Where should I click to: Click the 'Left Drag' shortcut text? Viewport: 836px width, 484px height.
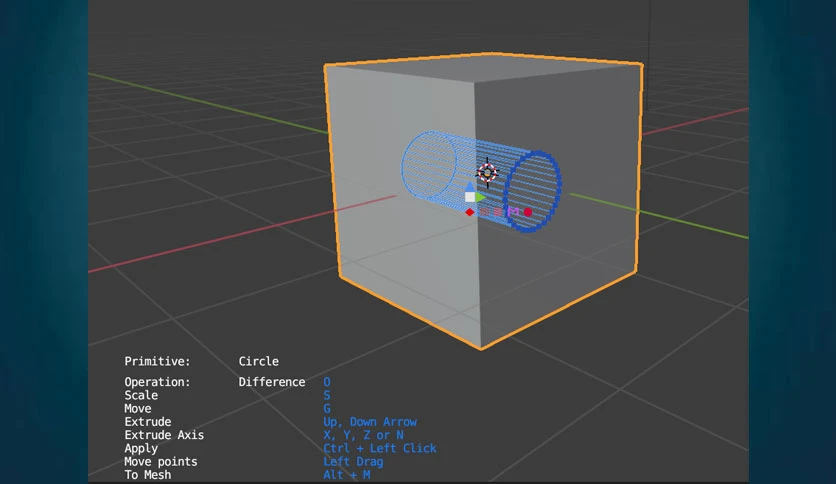[353, 462]
